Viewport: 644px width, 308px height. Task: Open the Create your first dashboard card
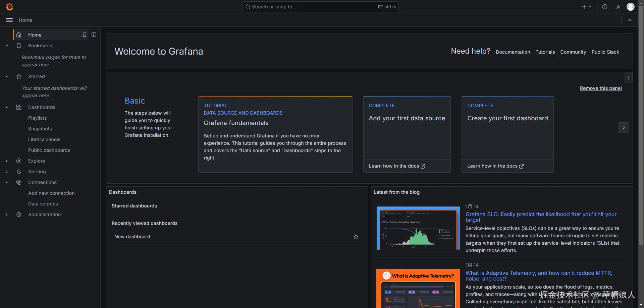coord(507,134)
